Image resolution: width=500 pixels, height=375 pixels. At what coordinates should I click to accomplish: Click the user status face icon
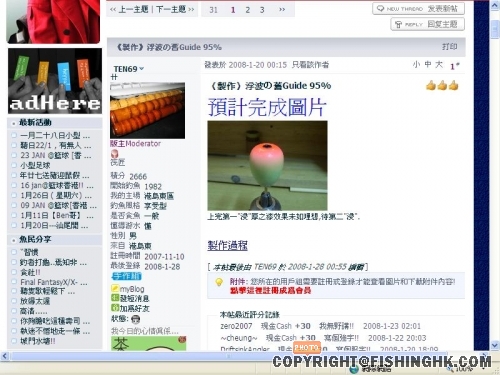(135, 319)
